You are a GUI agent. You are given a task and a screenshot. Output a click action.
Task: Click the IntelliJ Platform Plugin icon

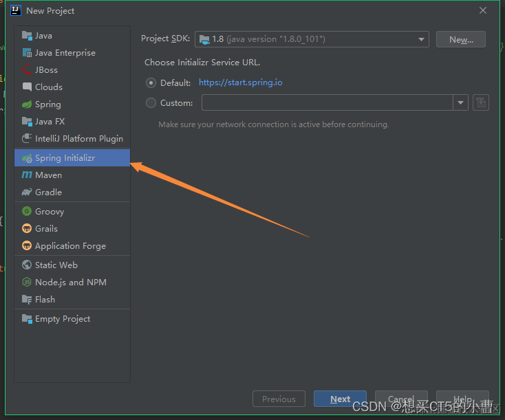point(27,138)
